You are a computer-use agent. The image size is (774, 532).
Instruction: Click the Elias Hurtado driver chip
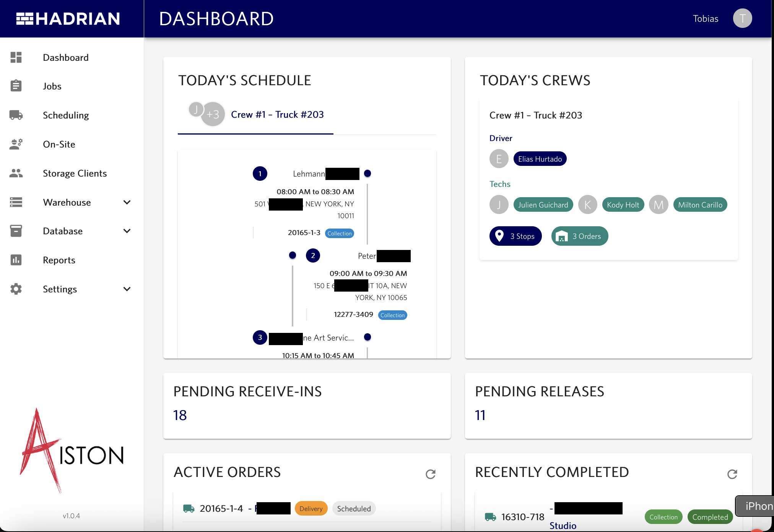click(540, 159)
